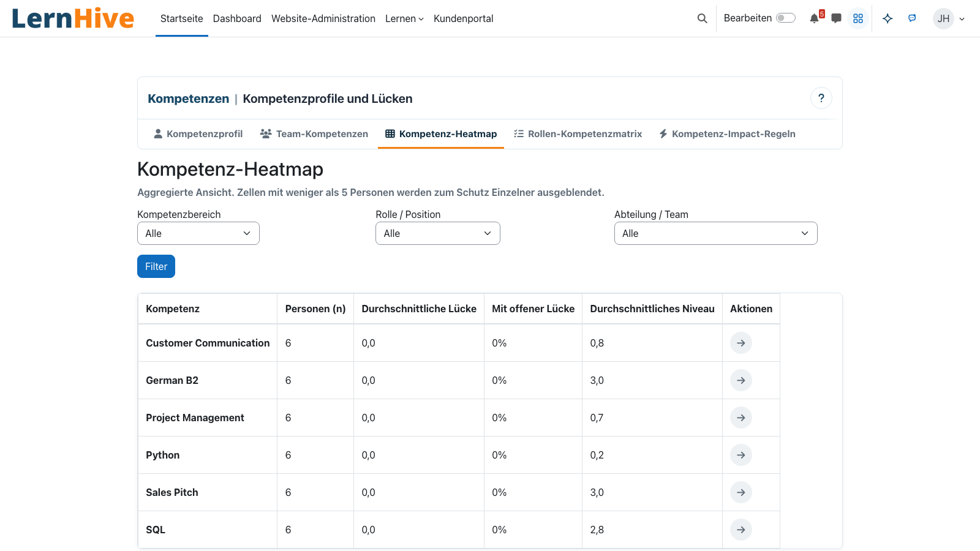The width and height of the screenshot is (980, 551).
Task: Click the LernHive logo
Action: click(73, 18)
